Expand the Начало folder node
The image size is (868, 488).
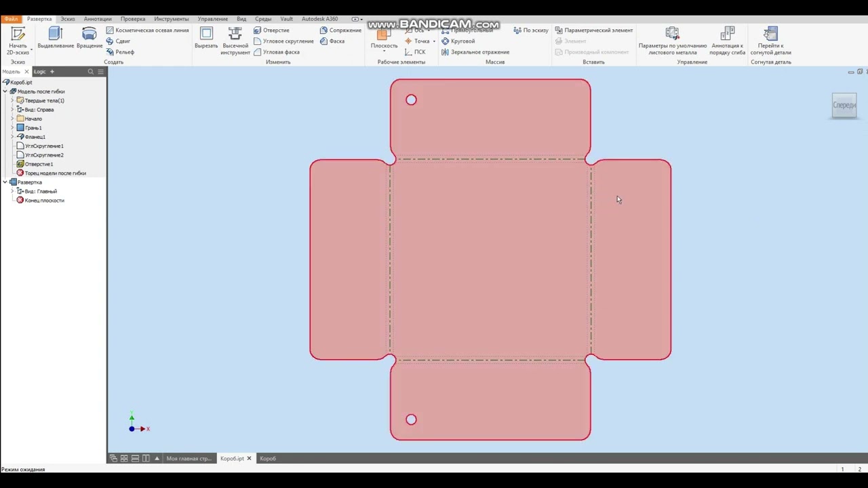(12, 119)
